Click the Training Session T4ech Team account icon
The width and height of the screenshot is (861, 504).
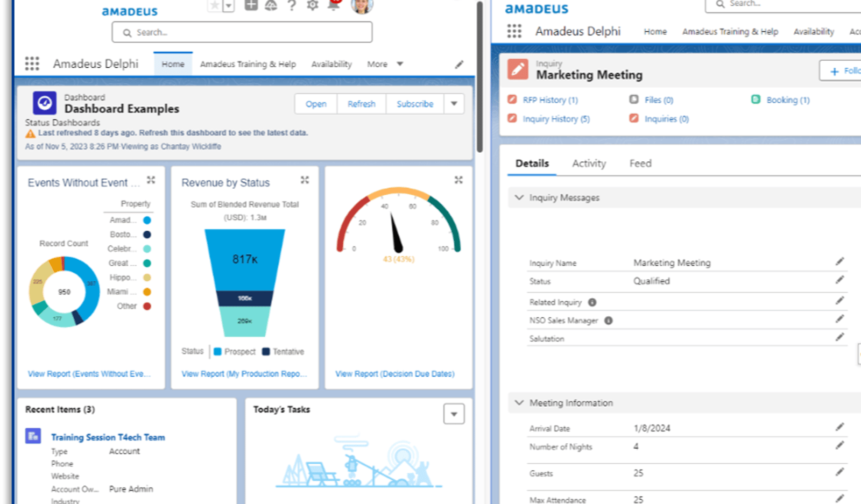(x=33, y=436)
